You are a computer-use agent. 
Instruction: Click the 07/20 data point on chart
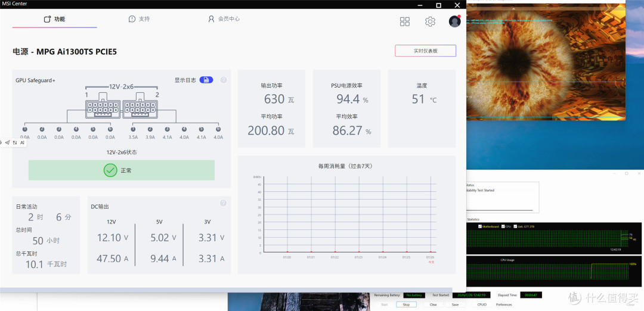(x=287, y=252)
